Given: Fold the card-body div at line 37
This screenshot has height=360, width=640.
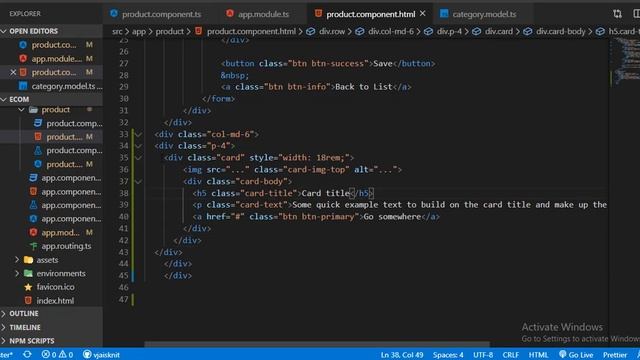Looking at the screenshot, I should click(x=139, y=182).
